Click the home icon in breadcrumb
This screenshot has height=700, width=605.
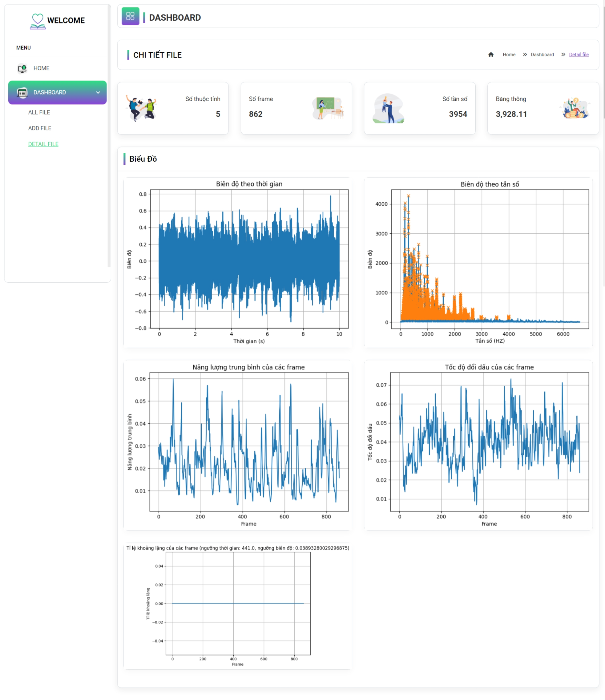click(491, 54)
